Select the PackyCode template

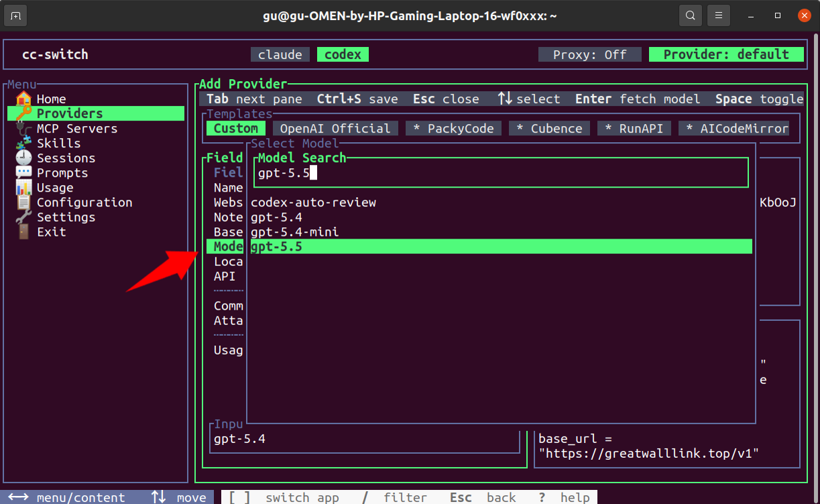tap(453, 129)
